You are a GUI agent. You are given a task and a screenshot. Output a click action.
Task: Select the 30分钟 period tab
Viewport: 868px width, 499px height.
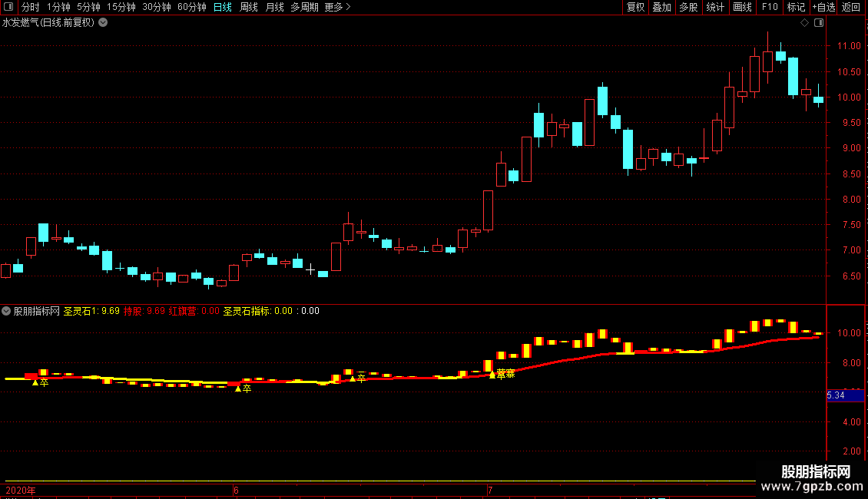pyautogui.click(x=157, y=7)
